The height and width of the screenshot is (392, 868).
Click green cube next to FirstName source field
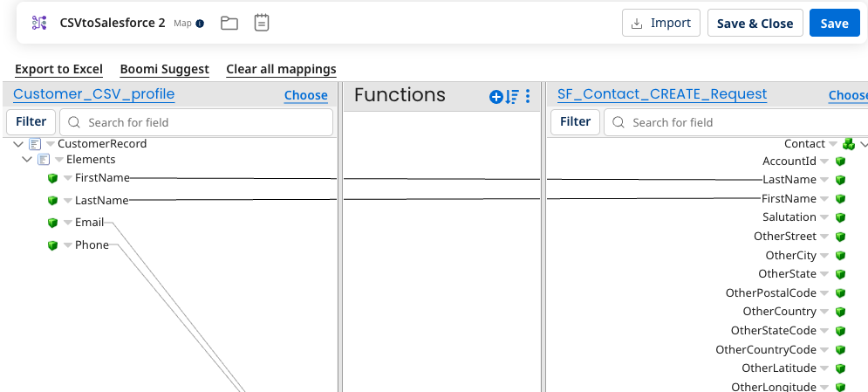coord(53,178)
